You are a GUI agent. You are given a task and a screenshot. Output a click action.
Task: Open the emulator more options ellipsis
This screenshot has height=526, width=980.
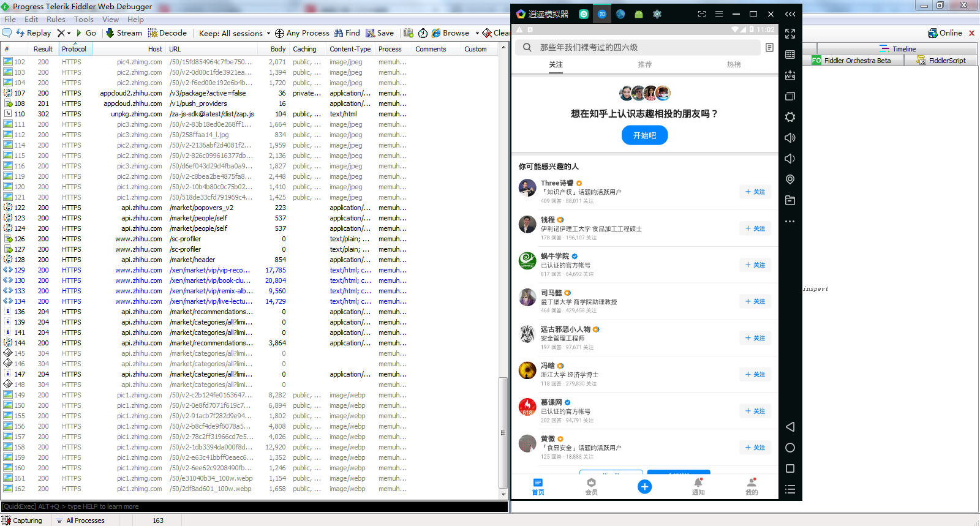[x=790, y=221]
